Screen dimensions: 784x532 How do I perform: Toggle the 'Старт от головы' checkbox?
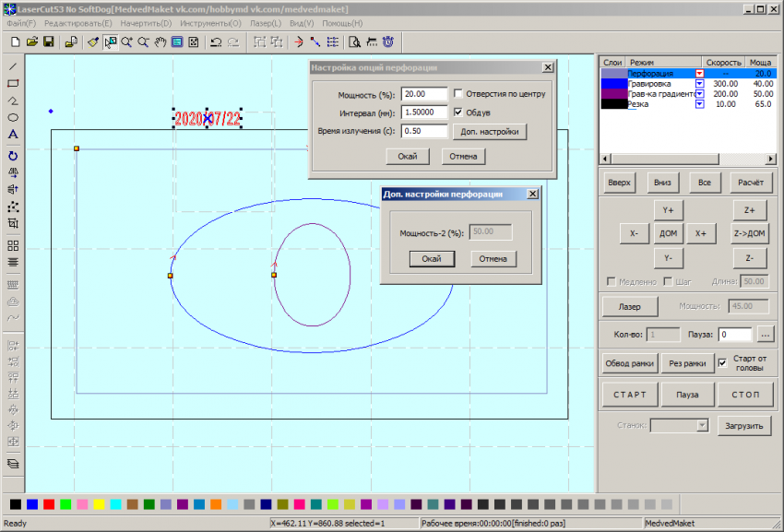722,363
